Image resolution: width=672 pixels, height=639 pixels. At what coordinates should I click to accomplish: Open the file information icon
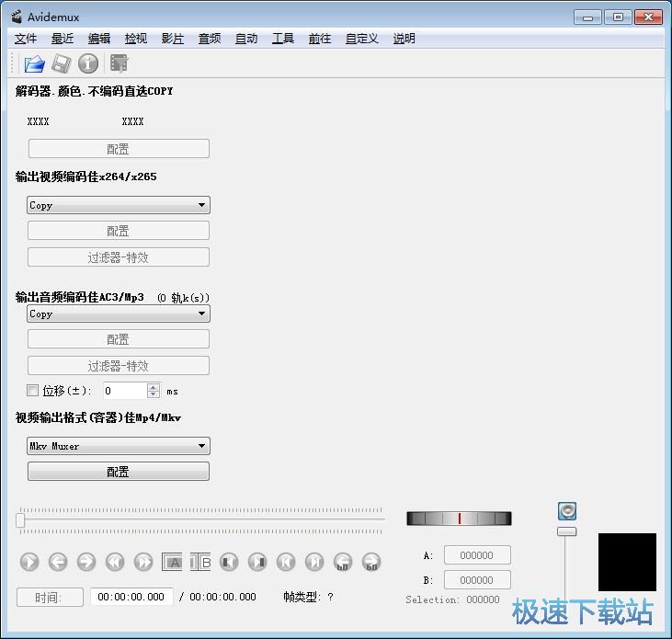click(x=88, y=63)
